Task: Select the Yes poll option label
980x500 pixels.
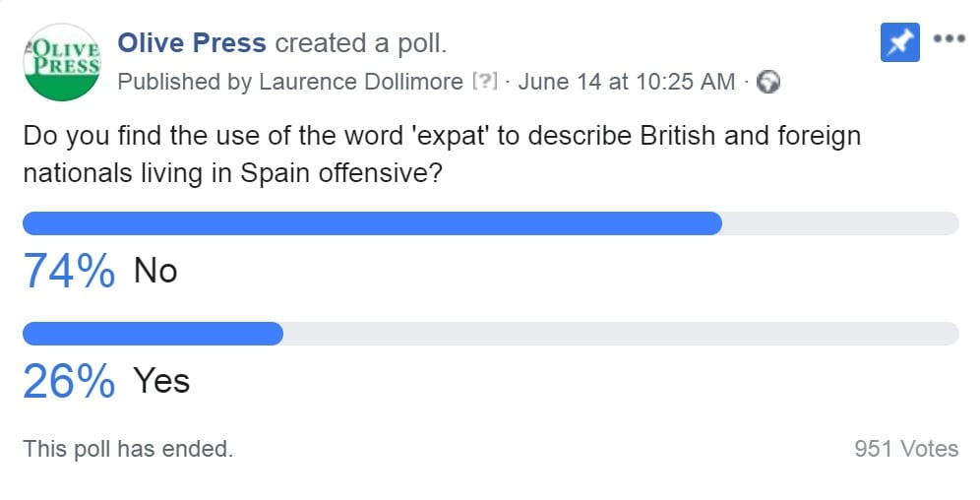Action: (x=161, y=381)
